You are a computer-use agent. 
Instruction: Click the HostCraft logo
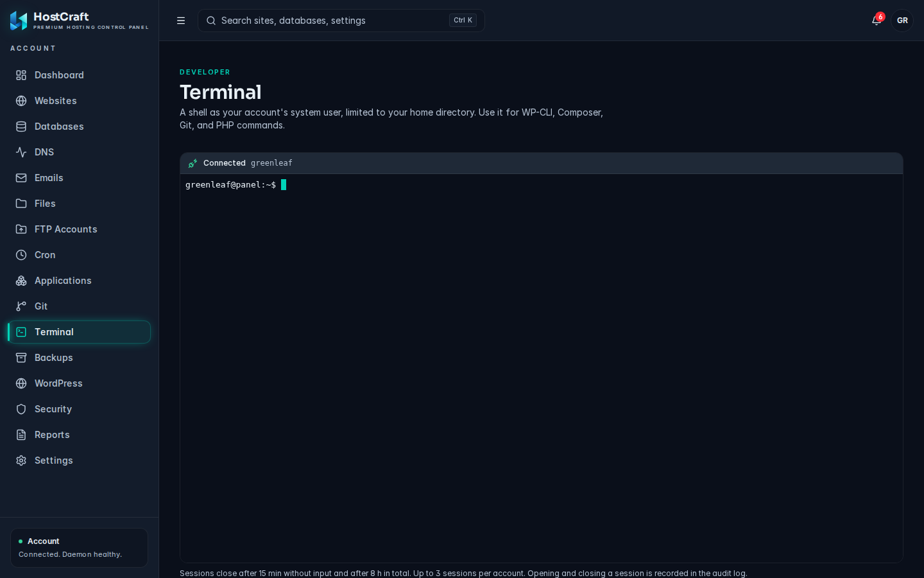(x=19, y=21)
